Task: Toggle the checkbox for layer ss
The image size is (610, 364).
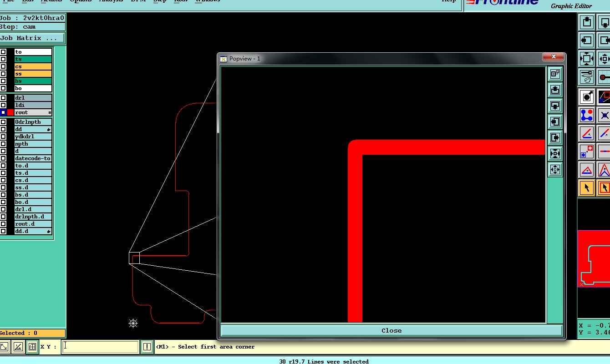Action: click(3, 74)
